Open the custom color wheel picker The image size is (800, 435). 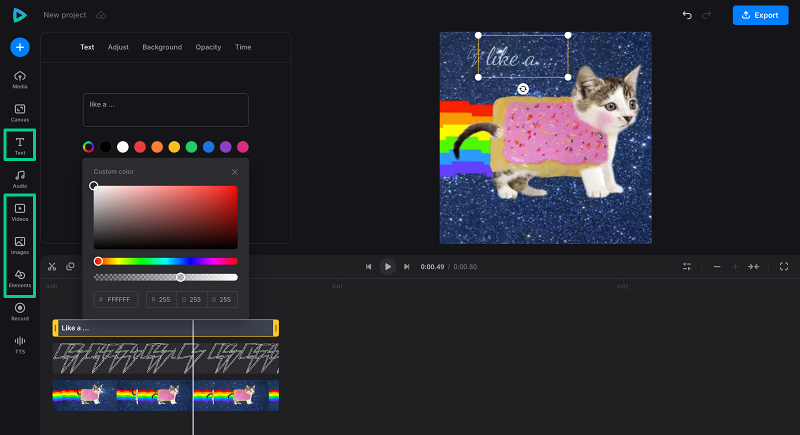tap(89, 147)
